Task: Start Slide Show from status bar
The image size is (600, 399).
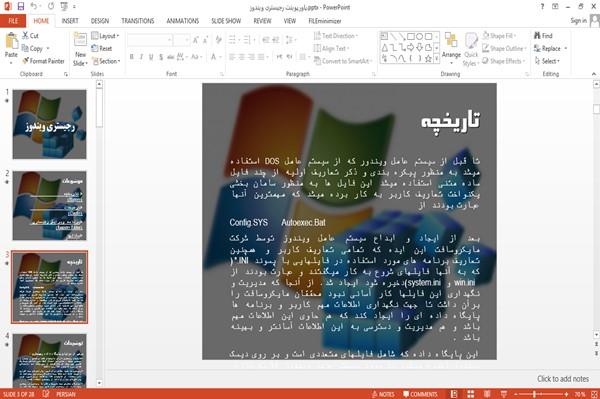Action: coord(504,394)
